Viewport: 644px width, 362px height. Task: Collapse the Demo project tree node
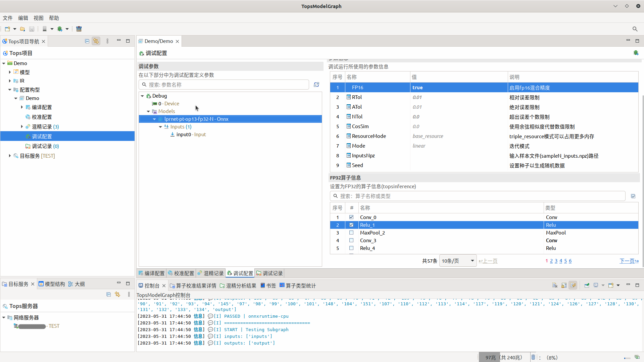coord(4,63)
